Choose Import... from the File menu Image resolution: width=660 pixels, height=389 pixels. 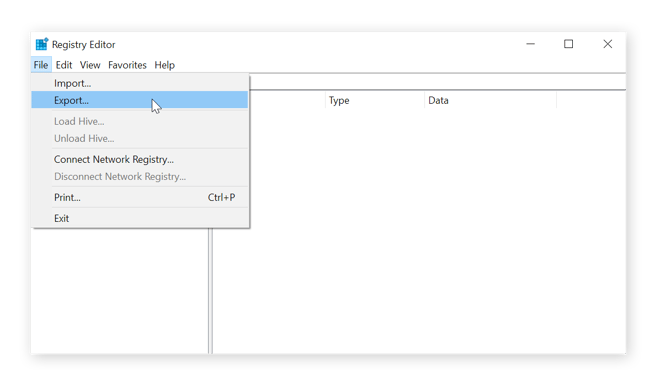click(140, 83)
